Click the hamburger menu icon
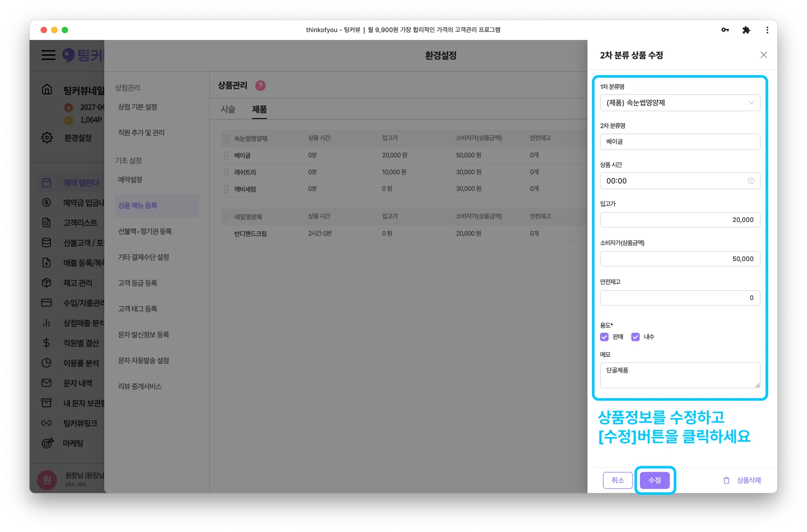807x532 pixels. click(x=48, y=55)
